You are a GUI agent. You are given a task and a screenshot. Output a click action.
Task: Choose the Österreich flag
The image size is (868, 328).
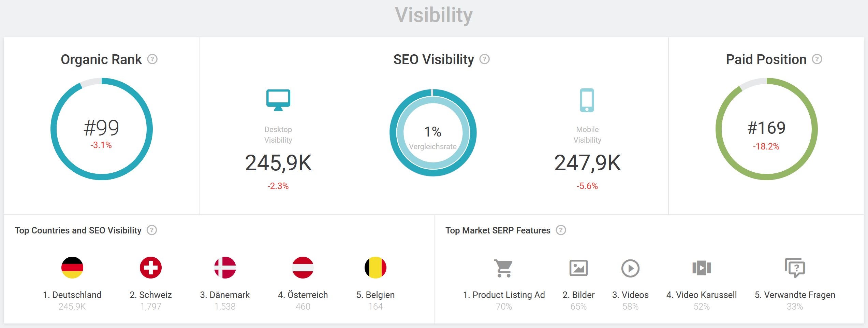point(303,268)
